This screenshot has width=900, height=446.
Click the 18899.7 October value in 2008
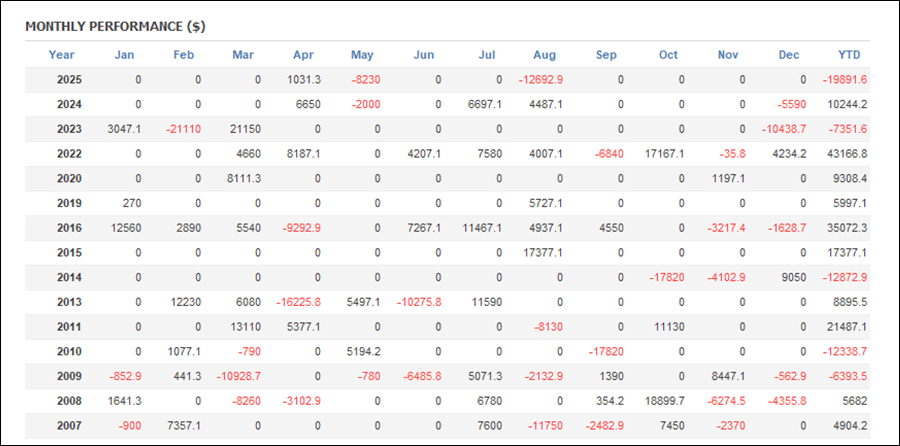pyautogui.click(x=664, y=400)
